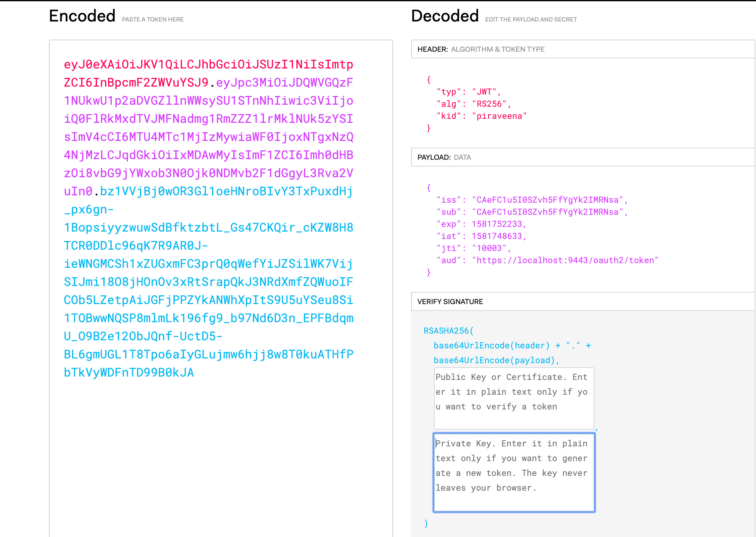Click the "jti" value 10003
This screenshot has width=756, height=537.
click(x=489, y=248)
